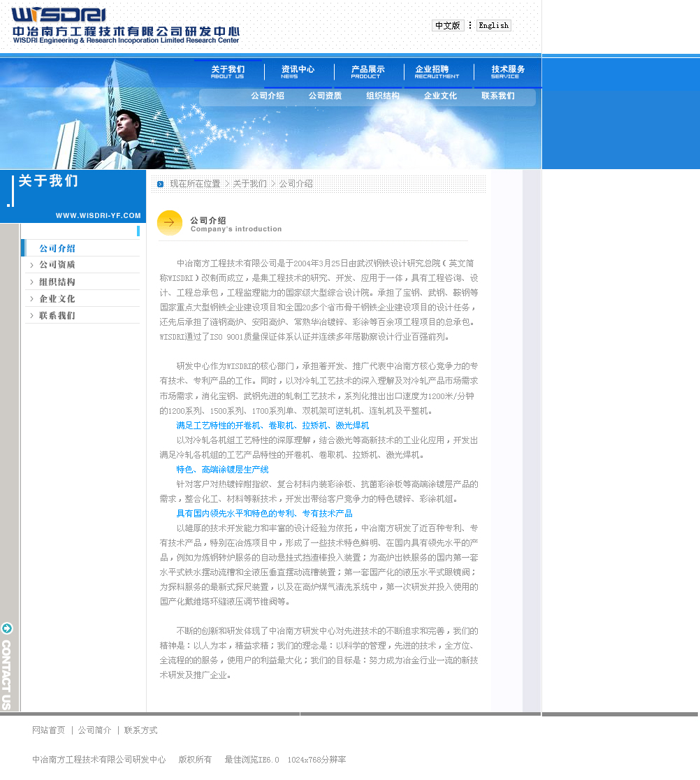Click arrow beside 联系我们 in sidebar
This screenshot has height=780, width=700.
31,315
